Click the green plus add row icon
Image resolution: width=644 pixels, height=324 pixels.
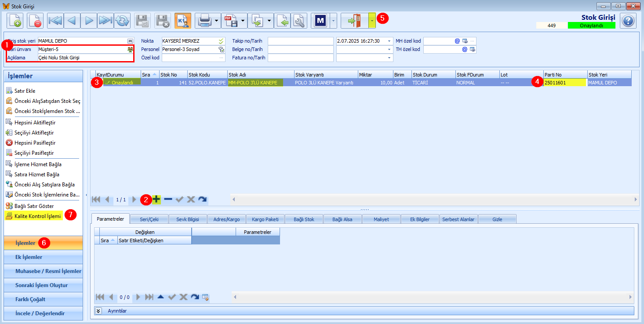pos(156,199)
